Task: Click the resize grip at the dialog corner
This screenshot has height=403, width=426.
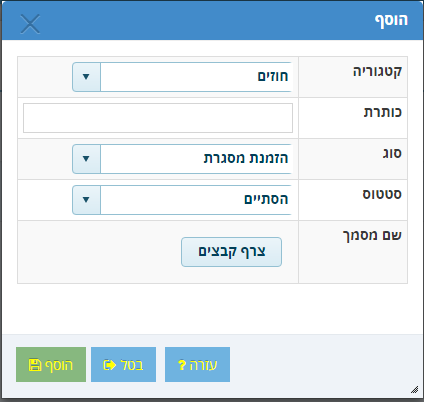Action: coord(414,389)
